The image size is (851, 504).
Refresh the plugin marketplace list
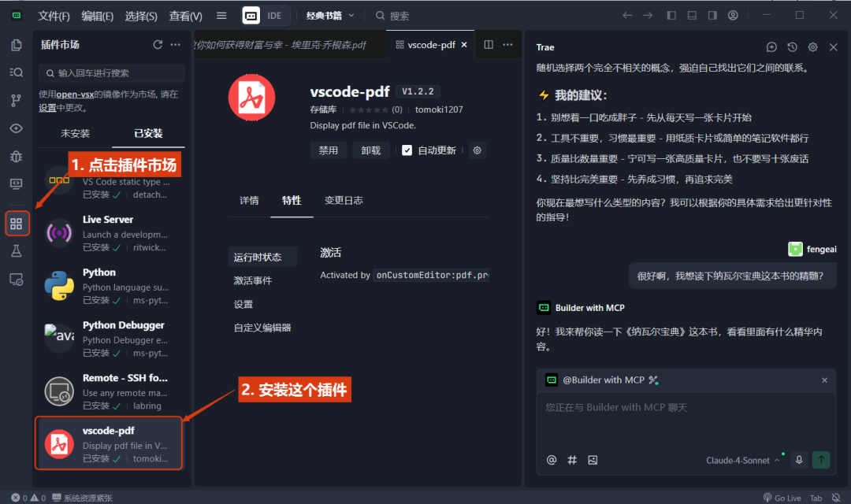click(x=158, y=44)
